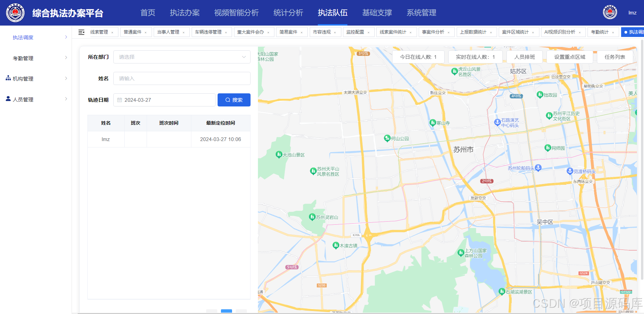Click the 搜索 button
This screenshot has height=314, width=644.
(234, 100)
